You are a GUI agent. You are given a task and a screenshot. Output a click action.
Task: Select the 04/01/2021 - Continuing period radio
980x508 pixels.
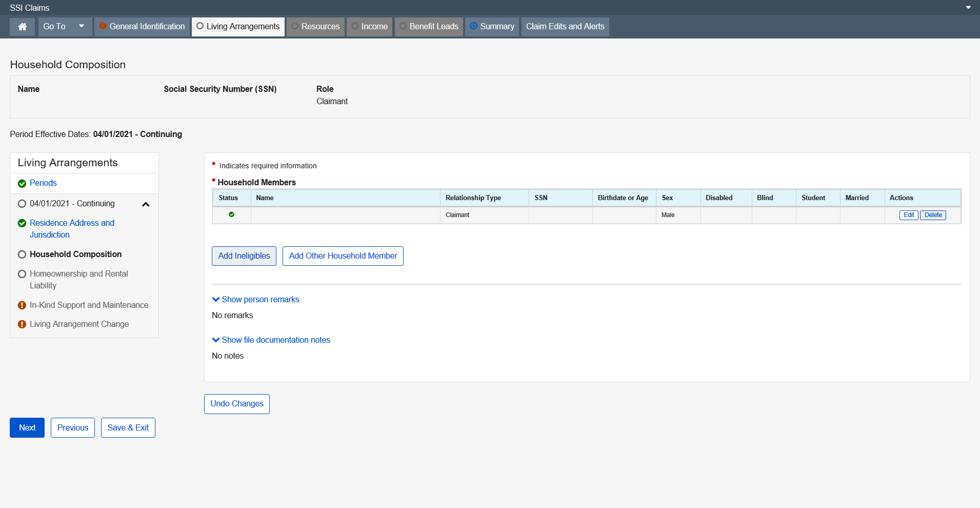22,204
